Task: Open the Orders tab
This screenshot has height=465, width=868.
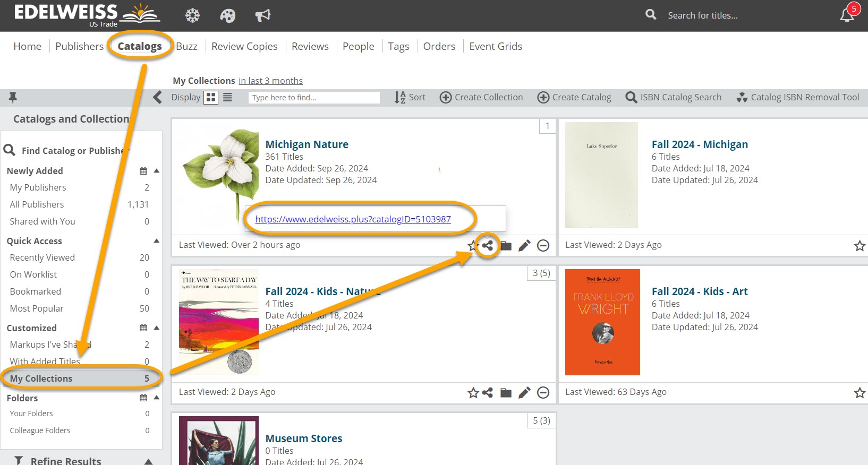Action: 439,46
